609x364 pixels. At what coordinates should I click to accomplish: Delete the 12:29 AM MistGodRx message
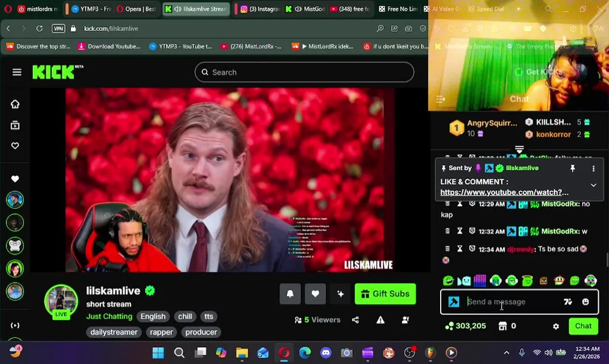447,204
